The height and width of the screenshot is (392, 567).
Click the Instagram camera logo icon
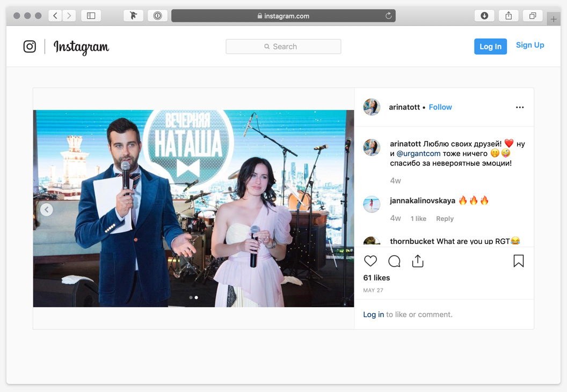(30, 47)
